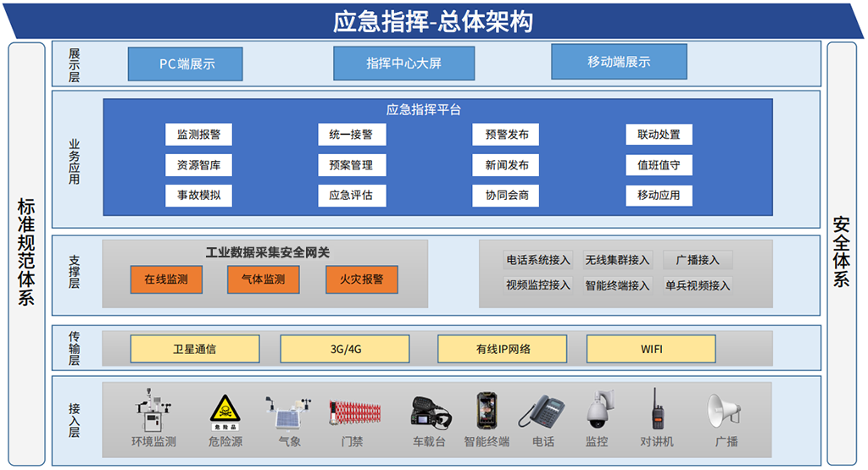Select the 值班值守 module
This screenshot has width=868, height=470.
pos(659,165)
